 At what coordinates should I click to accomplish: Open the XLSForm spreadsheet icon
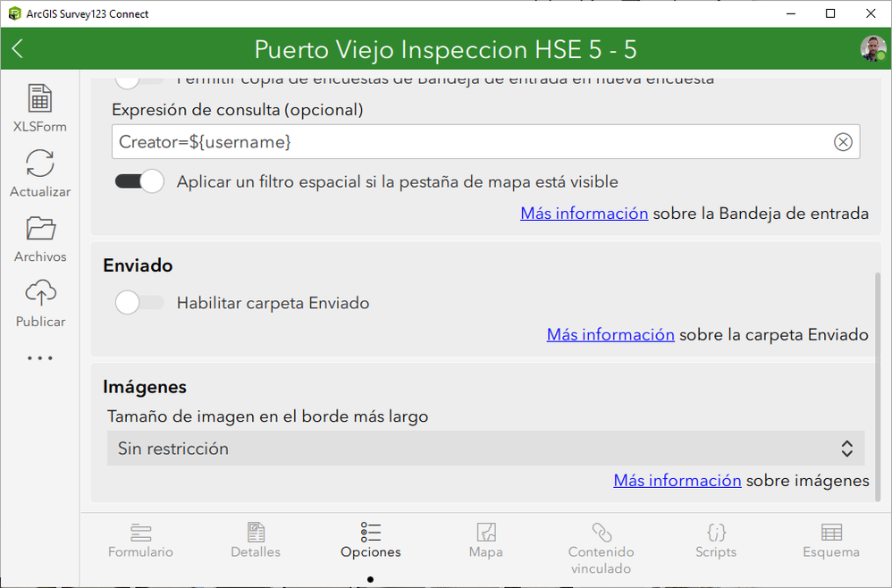[40, 98]
